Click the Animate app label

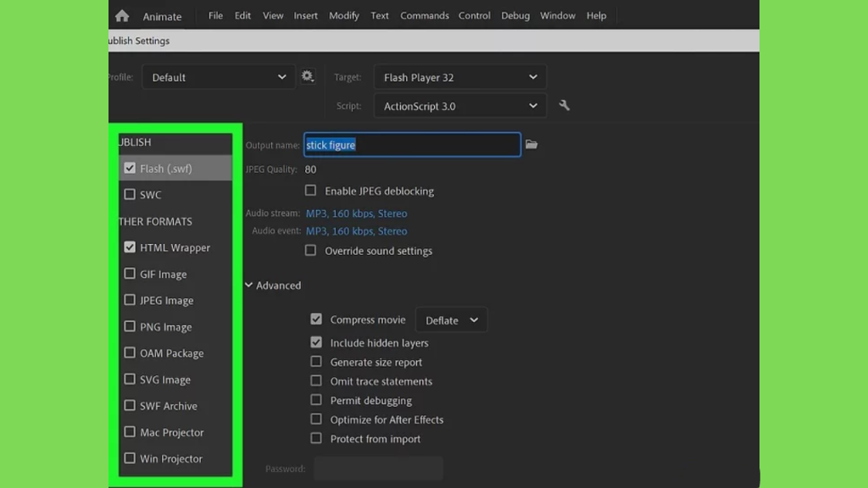(162, 17)
